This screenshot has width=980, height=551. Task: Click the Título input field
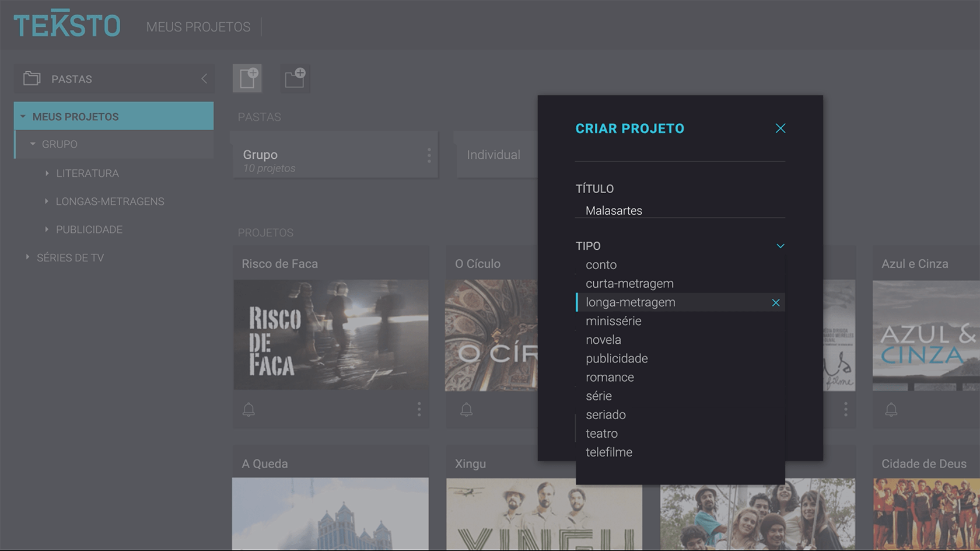pyautogui.click(x=680, y=211)
